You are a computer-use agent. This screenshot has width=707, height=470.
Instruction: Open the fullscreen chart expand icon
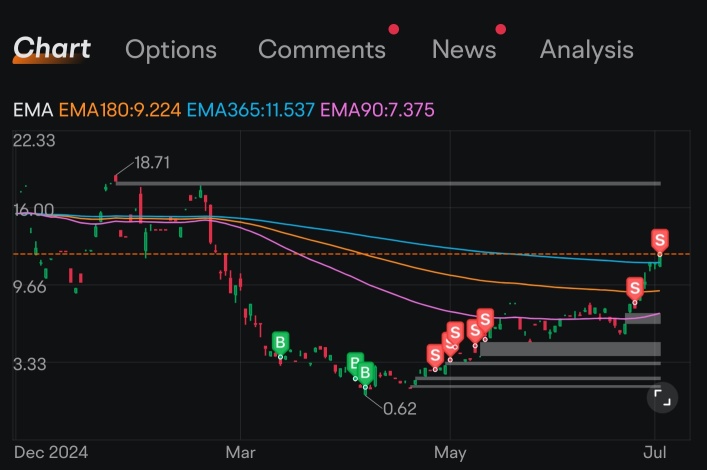pos(662,398)
